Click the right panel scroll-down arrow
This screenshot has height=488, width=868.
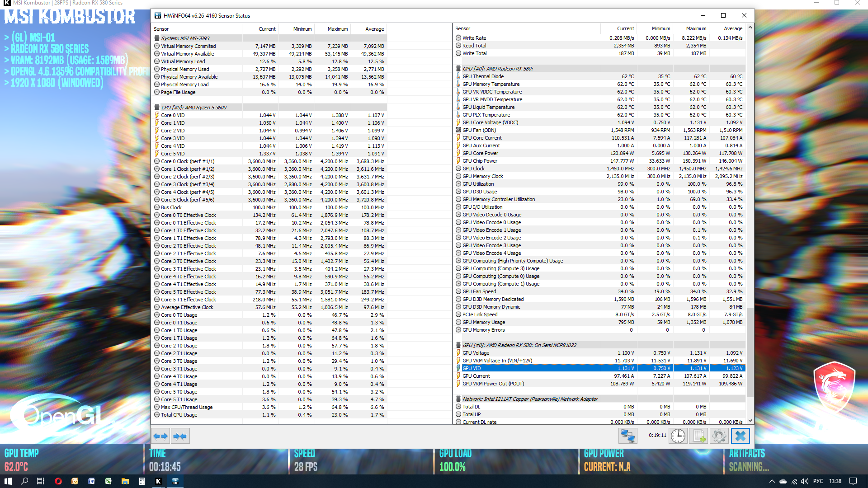pos(750,421)
